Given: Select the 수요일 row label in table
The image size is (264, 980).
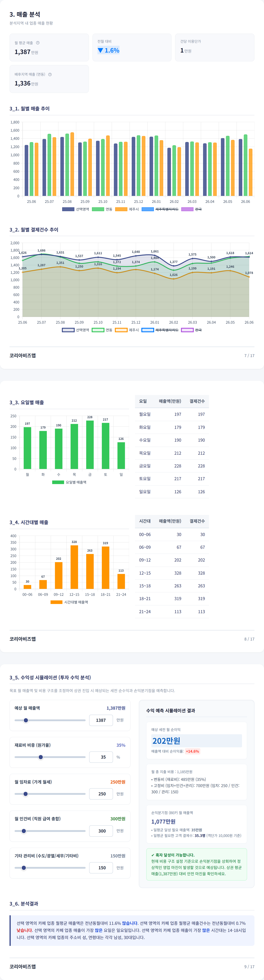Looking at the screenshot, I should point(145,440).
